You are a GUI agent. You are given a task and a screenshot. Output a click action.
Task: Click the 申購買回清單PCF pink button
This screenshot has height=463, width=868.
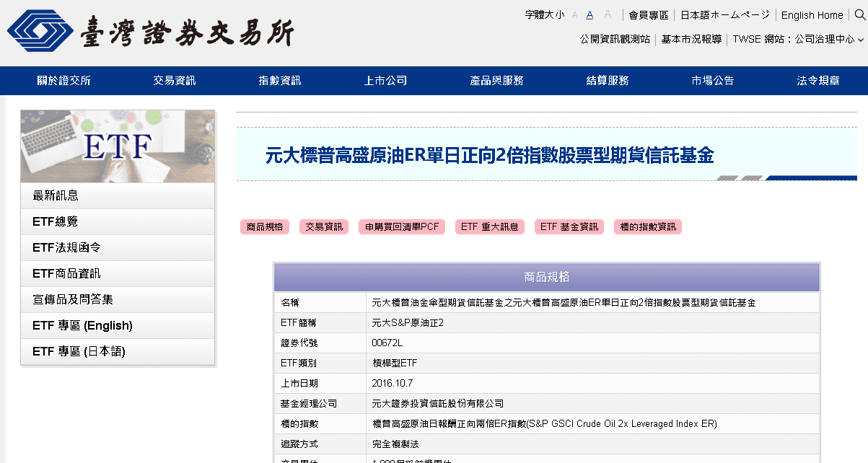[401, 226]
